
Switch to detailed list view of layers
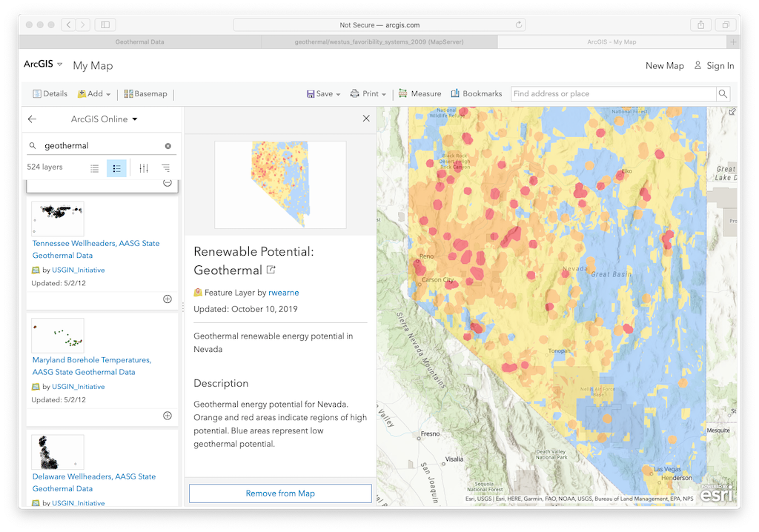click(116, 167)
